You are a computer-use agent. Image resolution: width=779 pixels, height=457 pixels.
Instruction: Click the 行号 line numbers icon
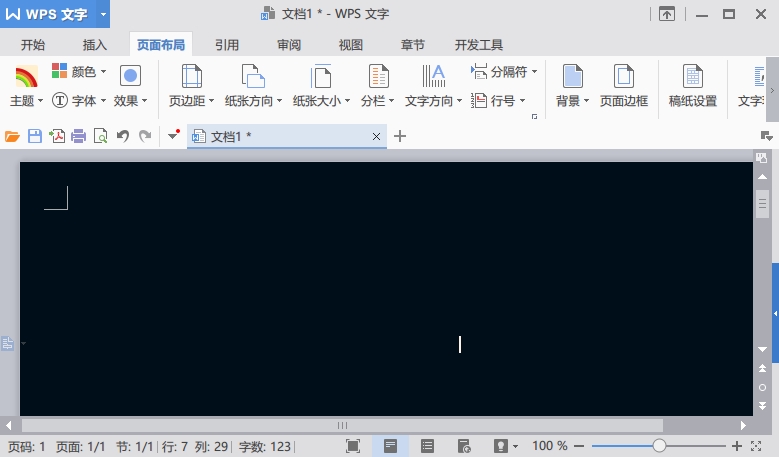tap(479, 100)
